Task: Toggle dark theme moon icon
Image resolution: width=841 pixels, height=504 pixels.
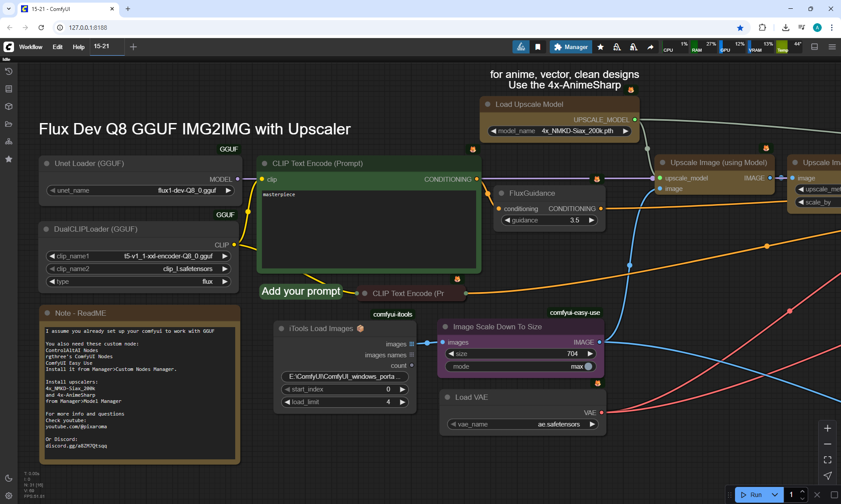Action: click(9, 478)
